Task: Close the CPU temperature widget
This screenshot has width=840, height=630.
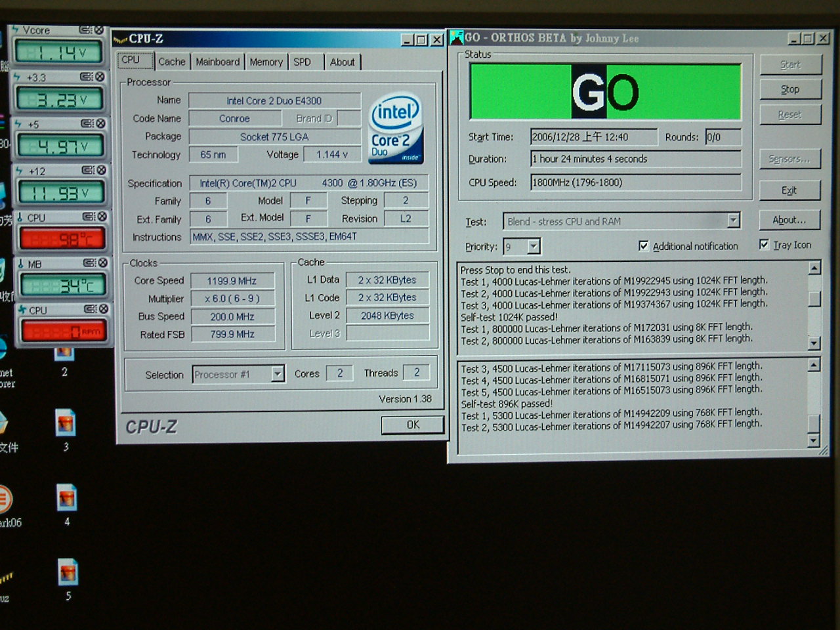Action: 102,217
